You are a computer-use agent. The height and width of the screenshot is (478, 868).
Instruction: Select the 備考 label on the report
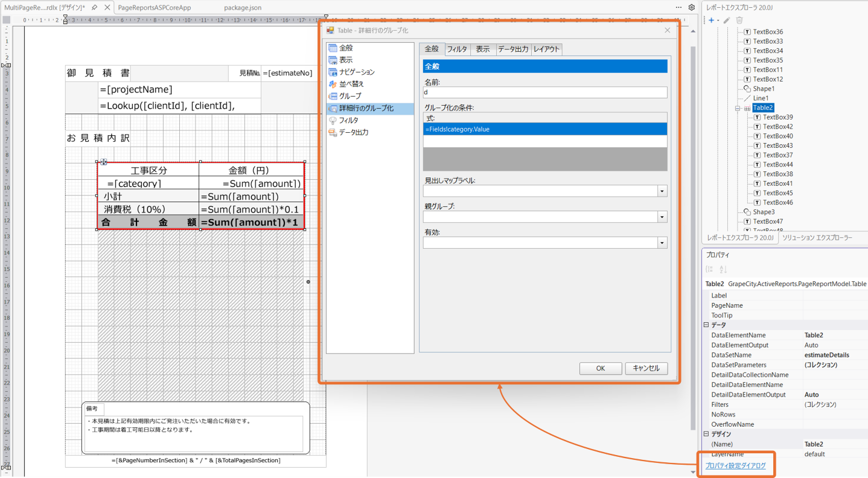tap(93, 409)
